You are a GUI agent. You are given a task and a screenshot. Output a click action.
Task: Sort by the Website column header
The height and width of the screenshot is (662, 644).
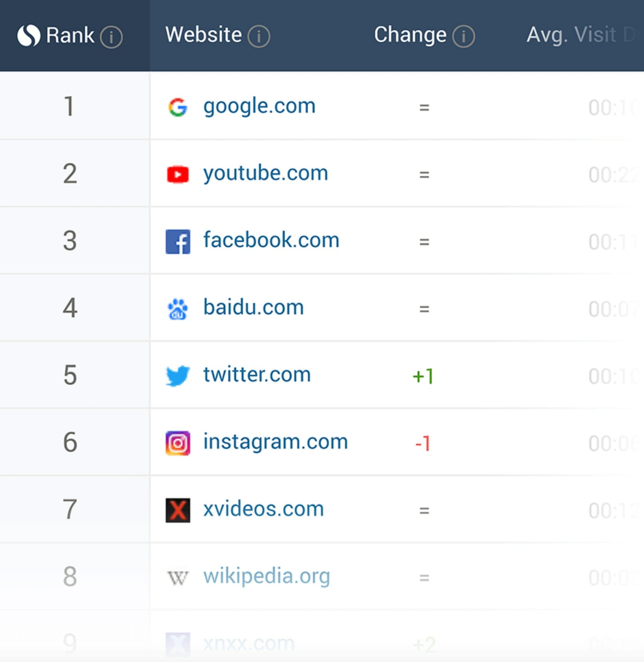pyautogui.click(x=203, y=35)
